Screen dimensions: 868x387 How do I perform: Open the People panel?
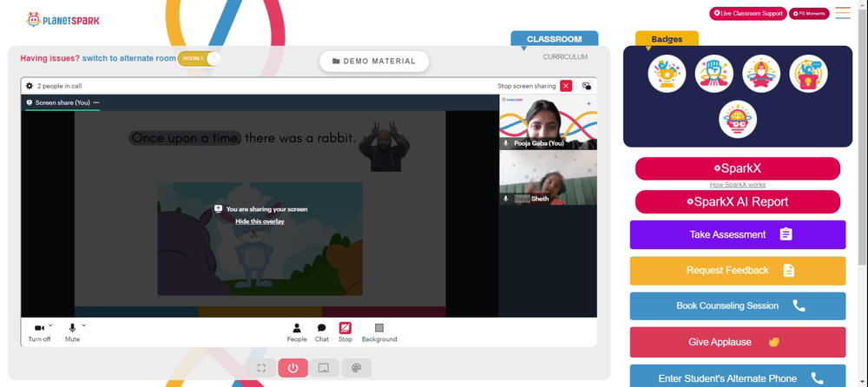click(x=297, y=332)
